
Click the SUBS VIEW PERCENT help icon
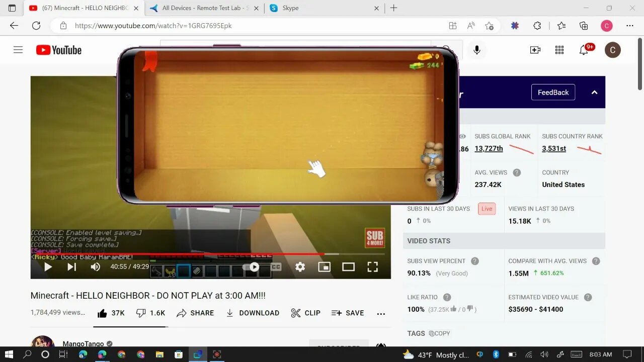tap(475, 261)
